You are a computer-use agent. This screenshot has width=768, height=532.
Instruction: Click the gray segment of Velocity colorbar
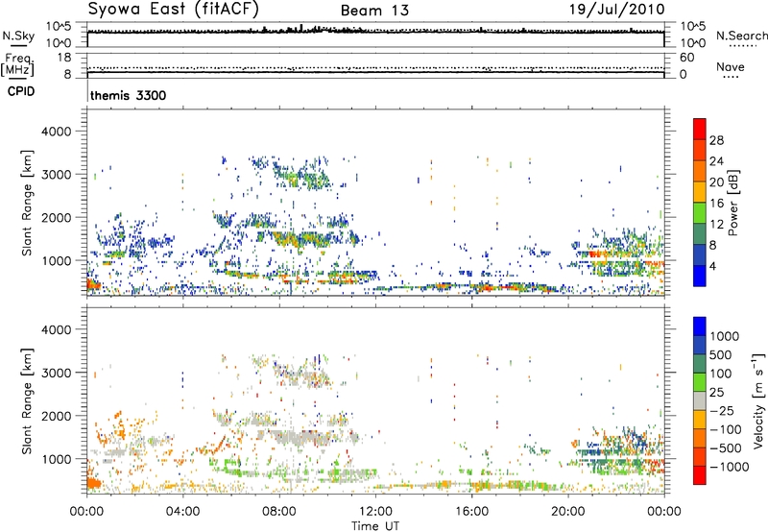click(x=700, y=400)
